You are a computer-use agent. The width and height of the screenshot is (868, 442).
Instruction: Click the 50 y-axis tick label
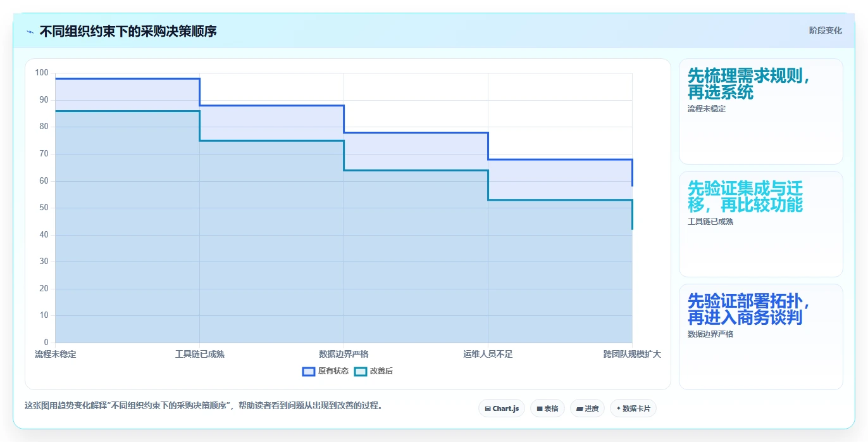(x=44, y=208)
